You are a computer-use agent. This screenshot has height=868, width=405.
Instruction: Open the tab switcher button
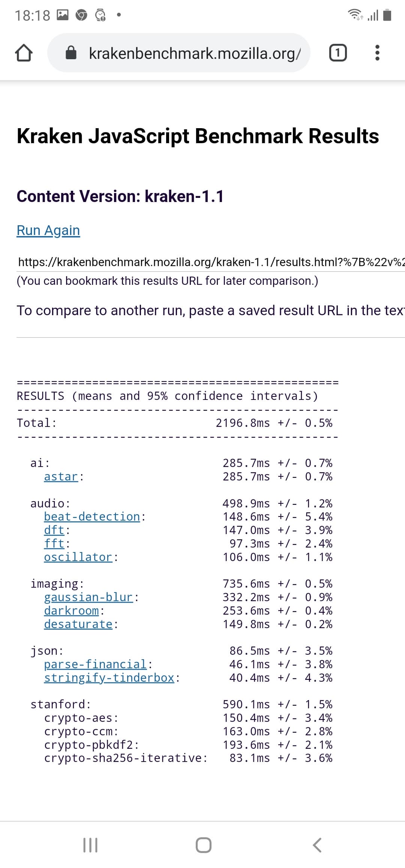pos(337,53)
